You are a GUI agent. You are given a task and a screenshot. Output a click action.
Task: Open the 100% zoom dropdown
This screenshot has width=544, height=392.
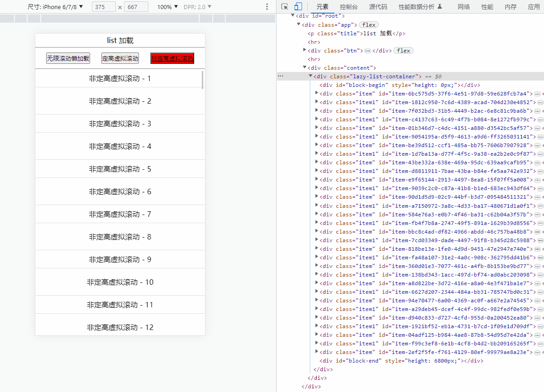[x=167, y=7]
